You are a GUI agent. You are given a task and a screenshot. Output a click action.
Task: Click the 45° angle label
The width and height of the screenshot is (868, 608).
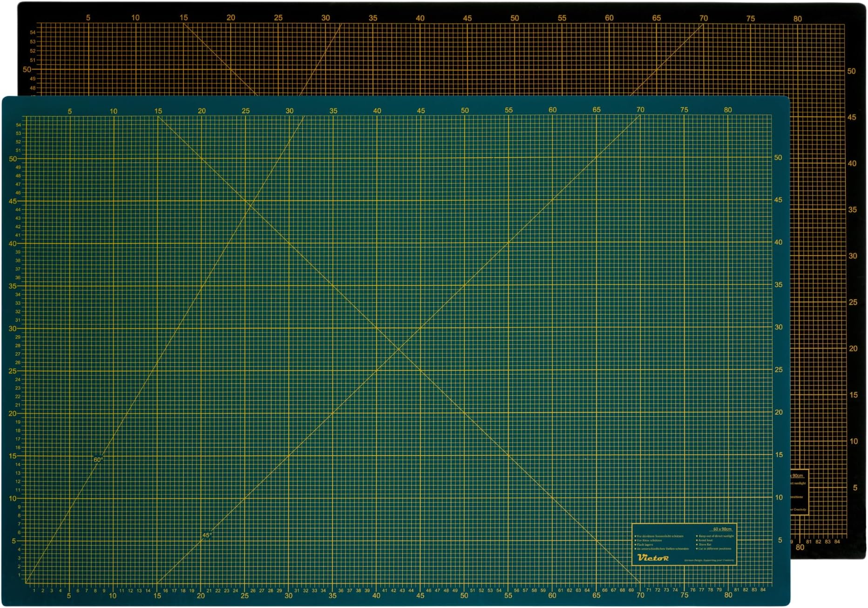[207, 535]
